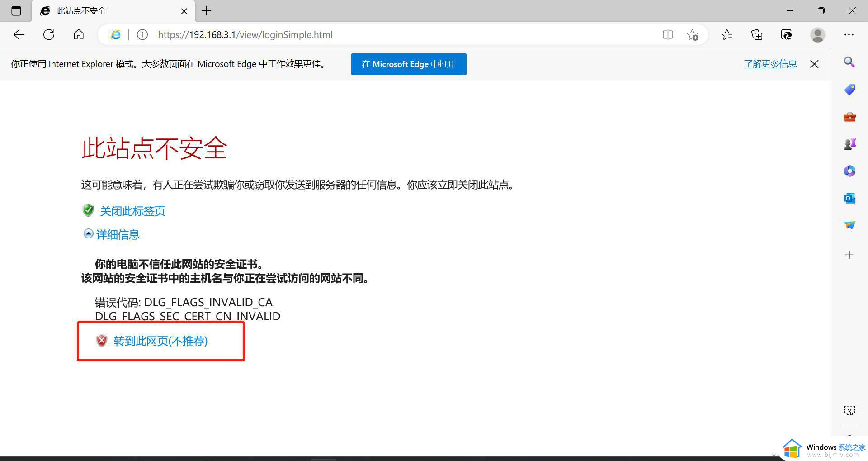The height and width of the screenshot is (461, 868).
Task: Open Settings and more menu
Action: [849, 35]
